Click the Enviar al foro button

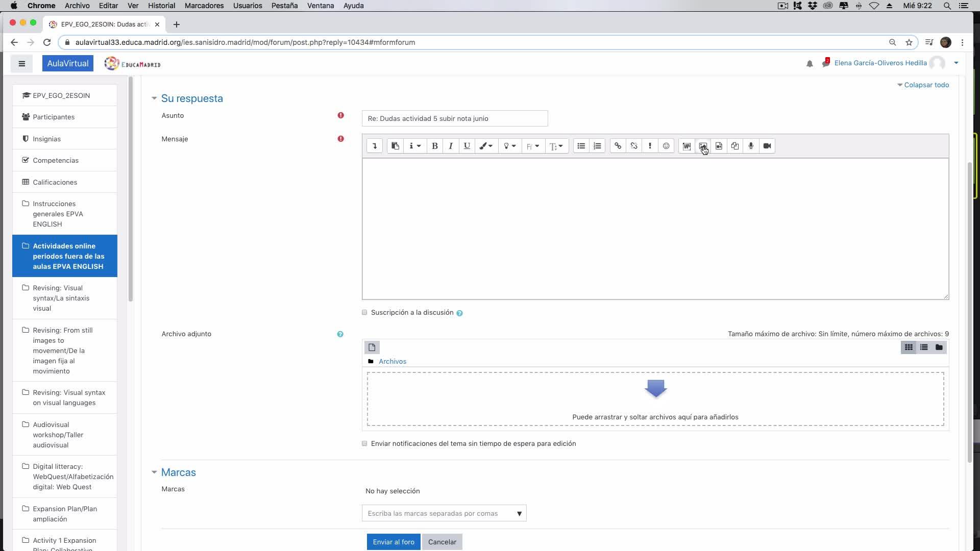(x=393, y=542)
